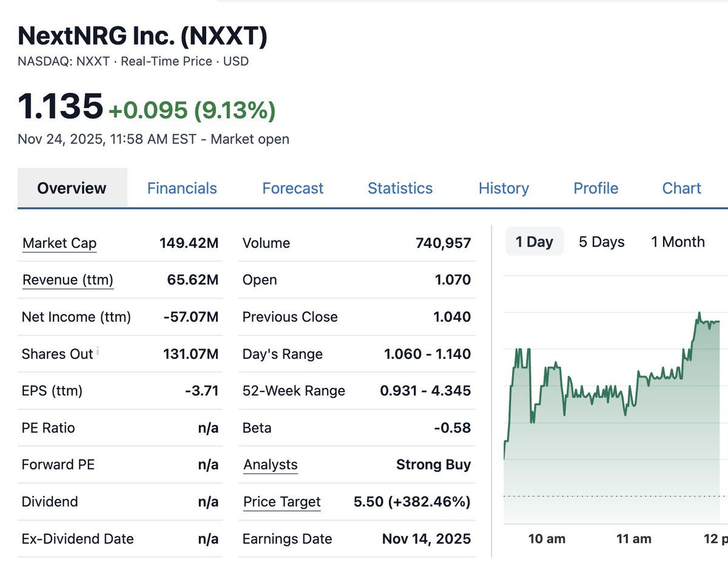Screen dimensions: 728x573
Task: Open the Chart tab
Action: pyautogui.click(x=682, y=188)
